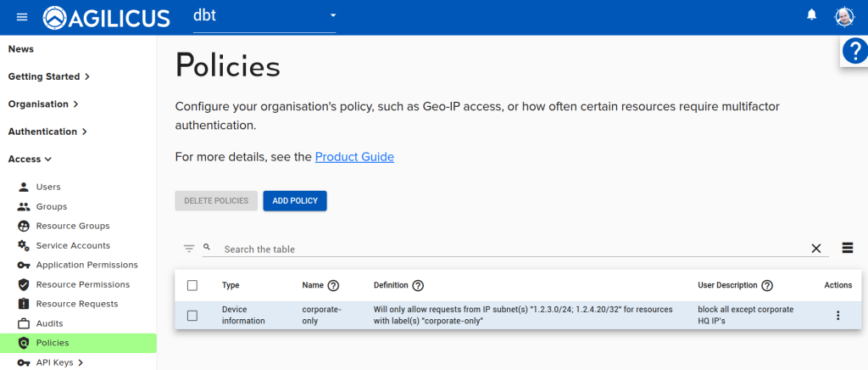The image size is (868, 370).
Task: Click the Application Permissions key icon
Action: [23, 266]
